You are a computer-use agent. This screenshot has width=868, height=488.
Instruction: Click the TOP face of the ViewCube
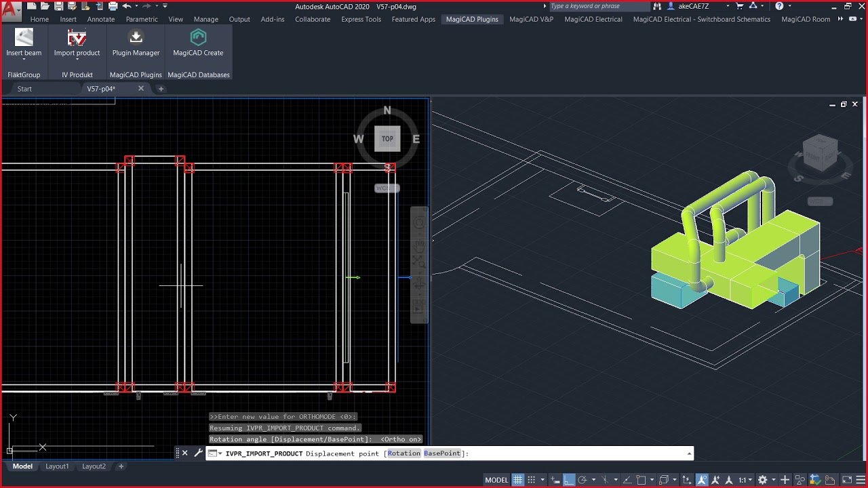pos(387,138)
